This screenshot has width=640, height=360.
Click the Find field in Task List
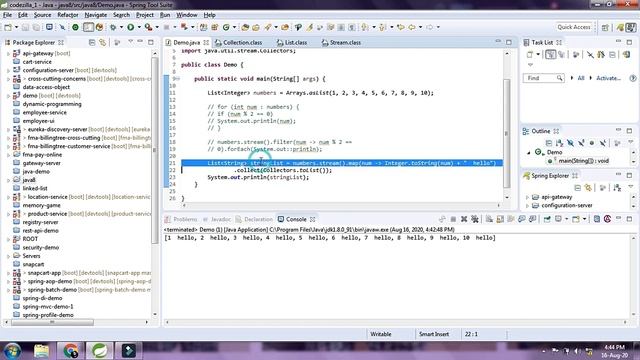coord(543,78)
